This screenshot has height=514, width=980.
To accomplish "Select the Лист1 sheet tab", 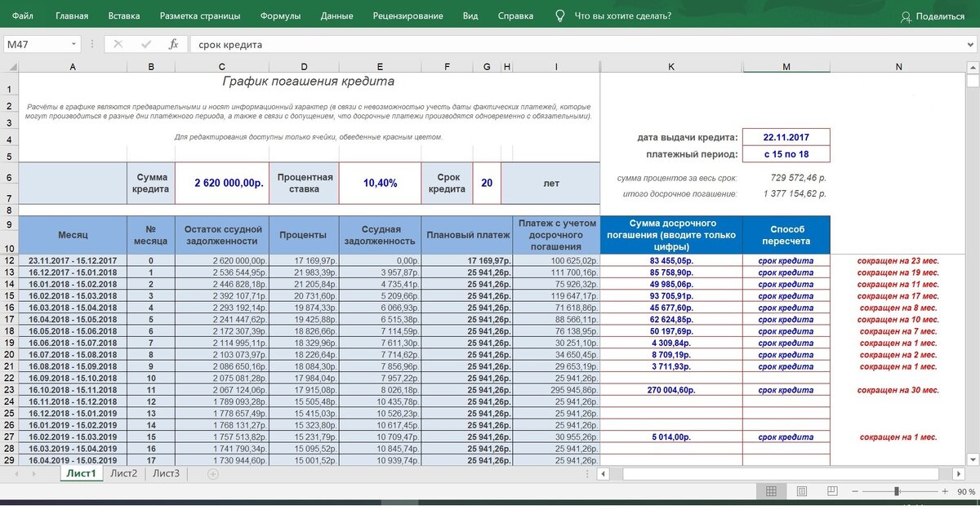I will tap(81, 473).
